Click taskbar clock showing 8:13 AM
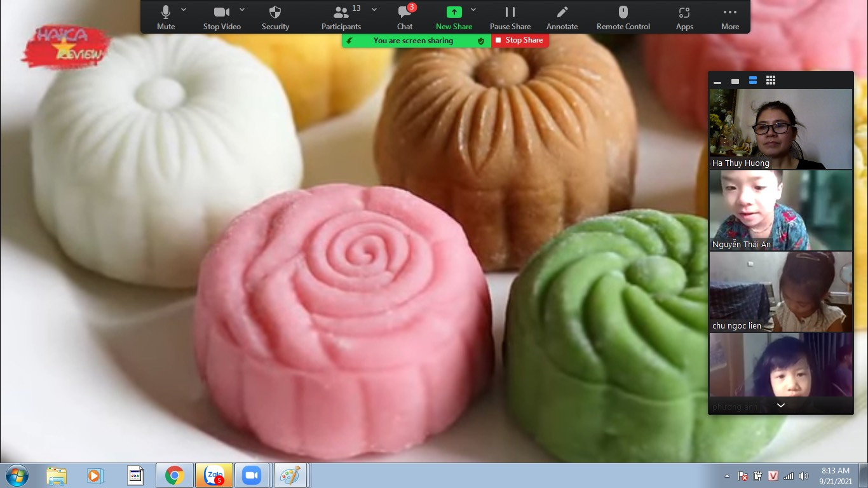The image size is (868, 488). [x=836, y=476]
